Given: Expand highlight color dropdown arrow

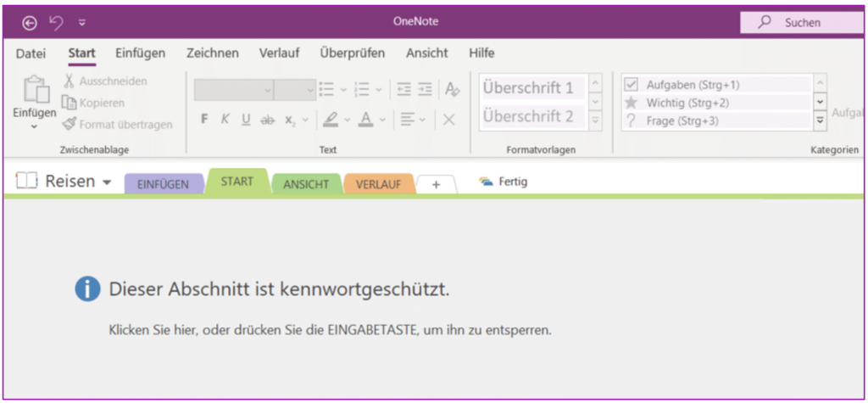Looking at the screenshot, I should pos(347,120).
